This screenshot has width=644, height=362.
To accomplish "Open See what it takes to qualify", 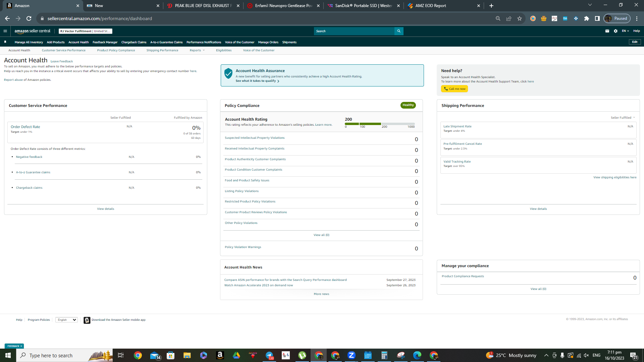I will (x=257, y=81).
